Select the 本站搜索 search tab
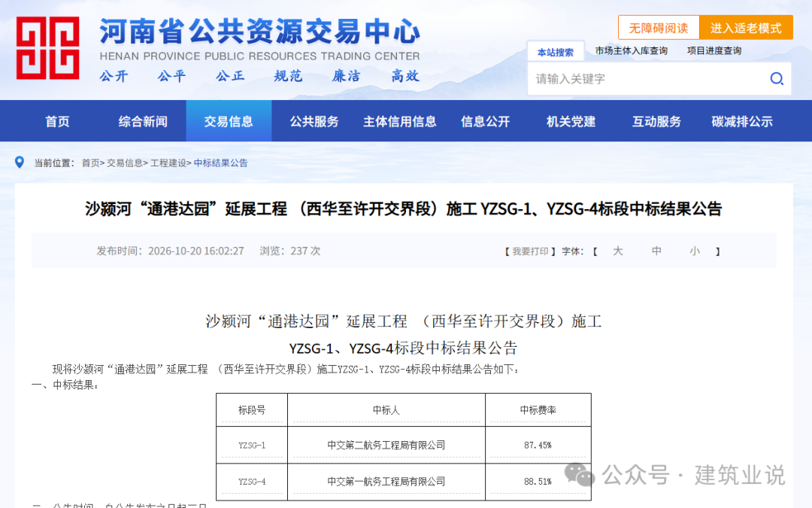The height and width of the screenshot is (508, 812). click(555, 52)
